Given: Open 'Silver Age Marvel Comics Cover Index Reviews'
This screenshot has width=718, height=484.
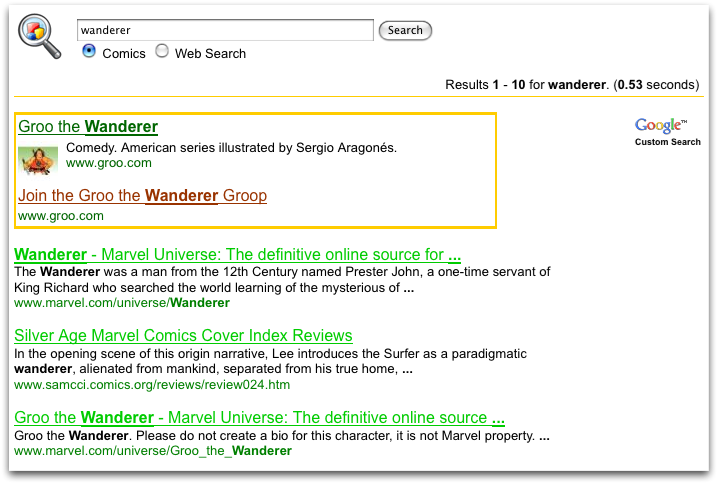Looking at the screenshot, I should point(183,336).
